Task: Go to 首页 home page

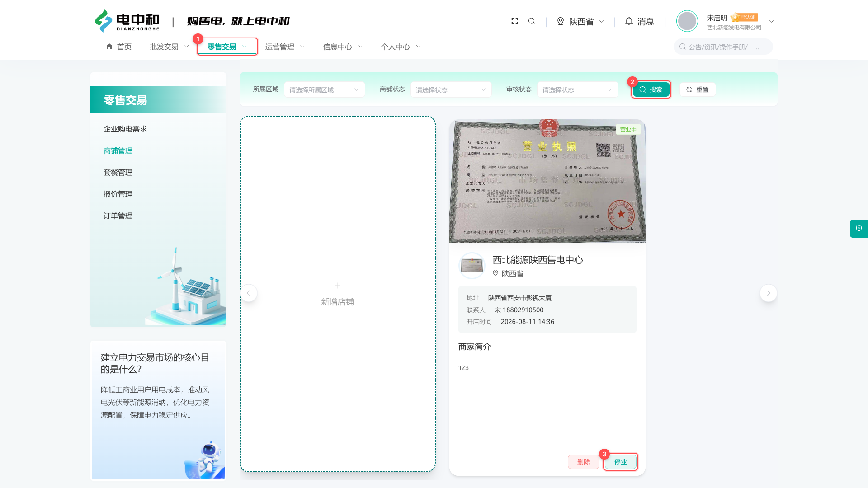Action: 124,47
